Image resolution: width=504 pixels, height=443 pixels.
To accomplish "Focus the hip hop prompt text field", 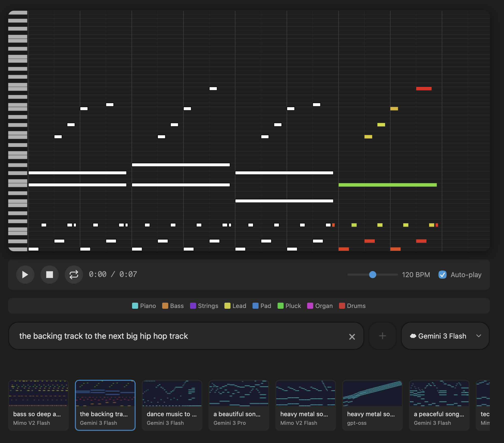I will (x=177, y=336).
